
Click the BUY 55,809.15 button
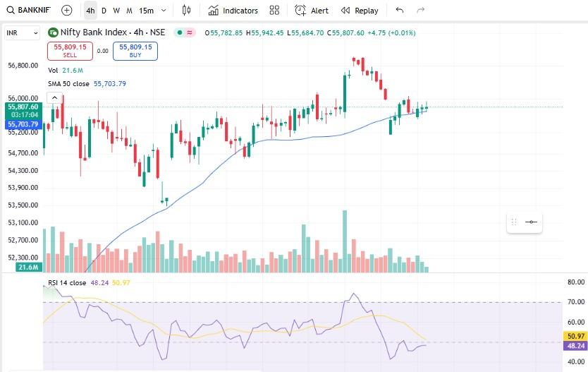135,51
